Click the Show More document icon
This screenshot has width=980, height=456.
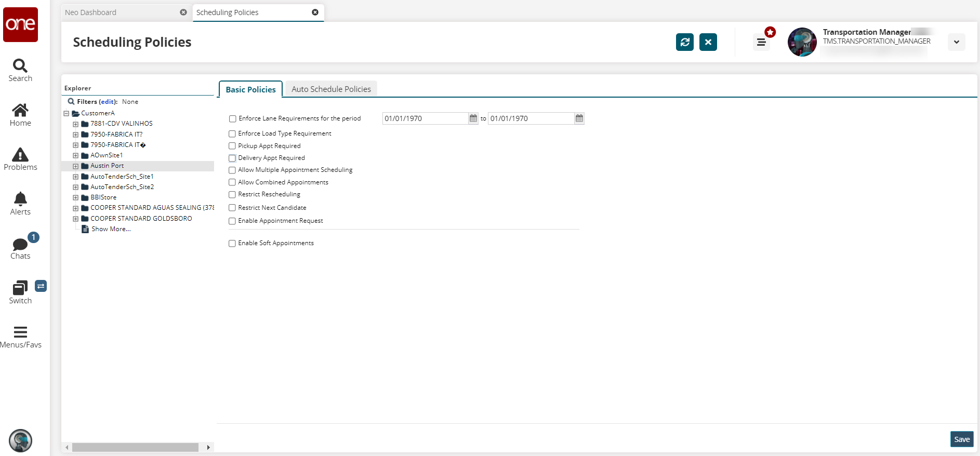tap(85, 229)
